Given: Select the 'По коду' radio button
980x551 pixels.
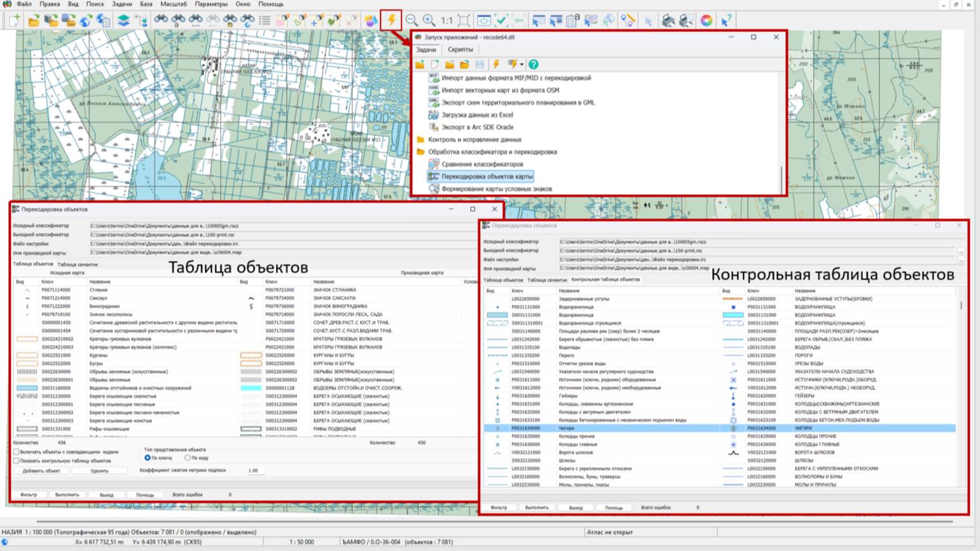Looking at the screenshot, I should [x=187, y=457].
